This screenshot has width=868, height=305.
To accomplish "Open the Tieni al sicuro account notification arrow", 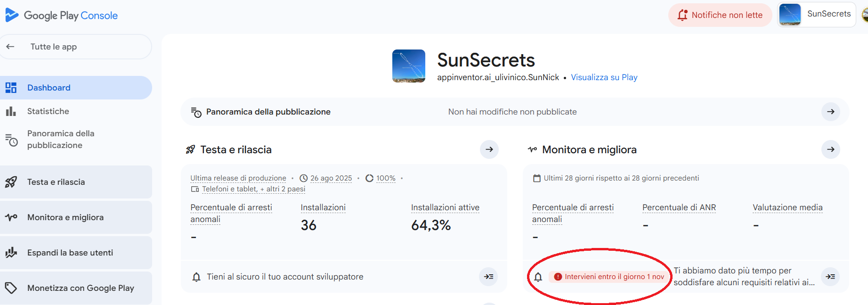I will (488, 277).
